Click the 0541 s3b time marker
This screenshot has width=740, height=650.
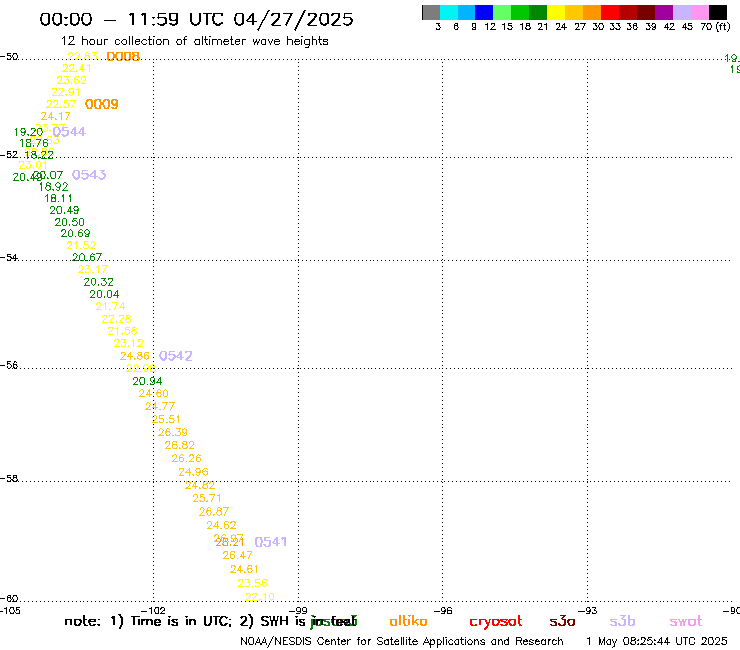click(x=270, y=542)
